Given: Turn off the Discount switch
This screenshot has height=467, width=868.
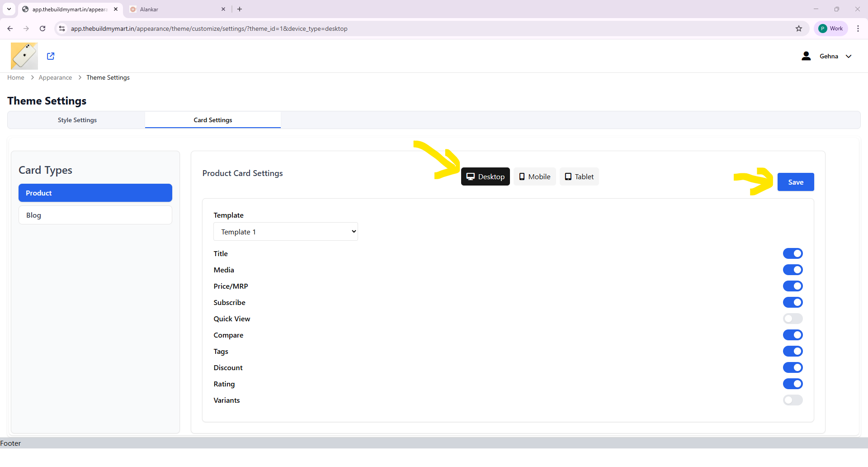Looking at the screenshot, I should click(x=793, y=367).
